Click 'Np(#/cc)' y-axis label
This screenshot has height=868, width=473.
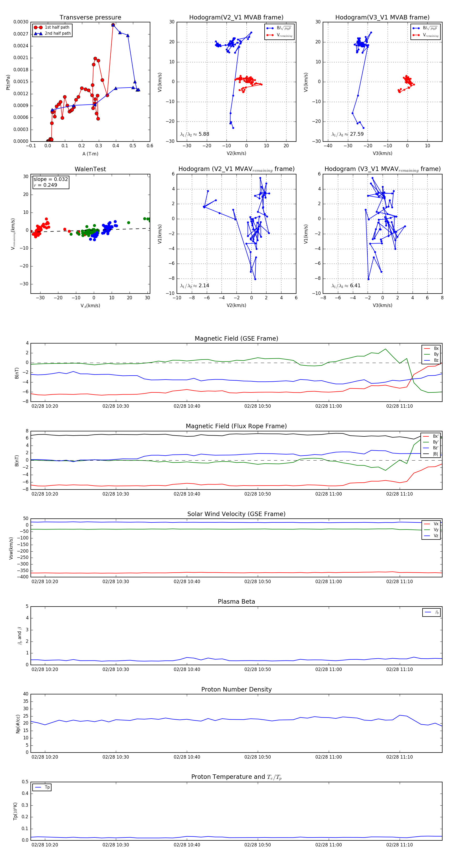[x=18, y=723]
